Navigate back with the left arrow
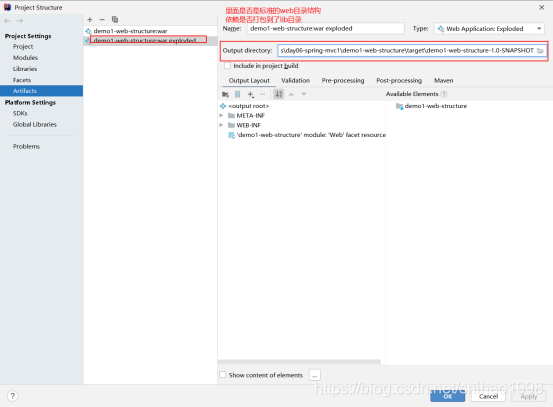 (x=7, y=21)
